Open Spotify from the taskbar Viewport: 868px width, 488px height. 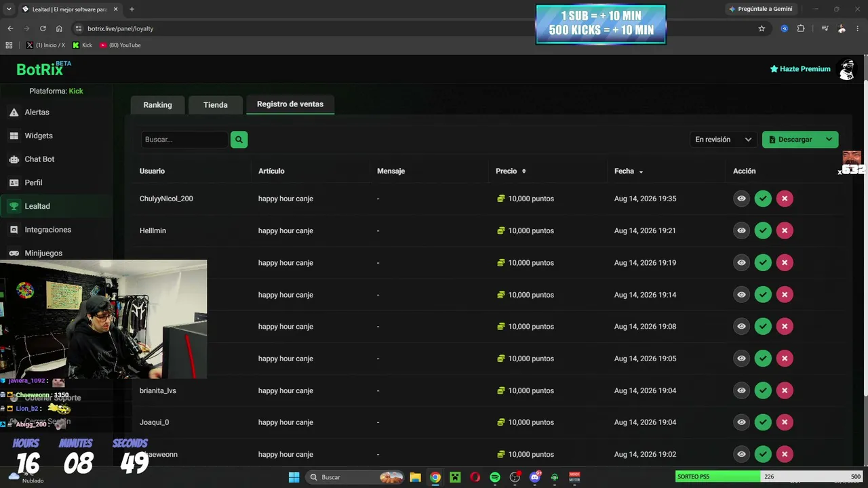pos(495,477)
